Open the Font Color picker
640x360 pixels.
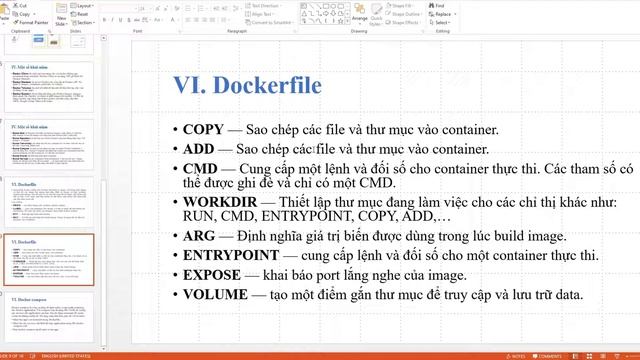click(173, 20)
